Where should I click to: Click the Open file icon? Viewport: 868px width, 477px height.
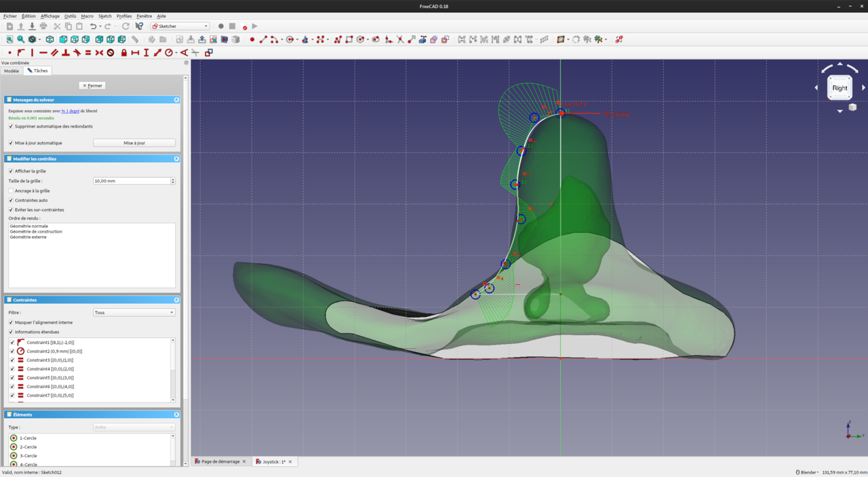pos(20,26)
